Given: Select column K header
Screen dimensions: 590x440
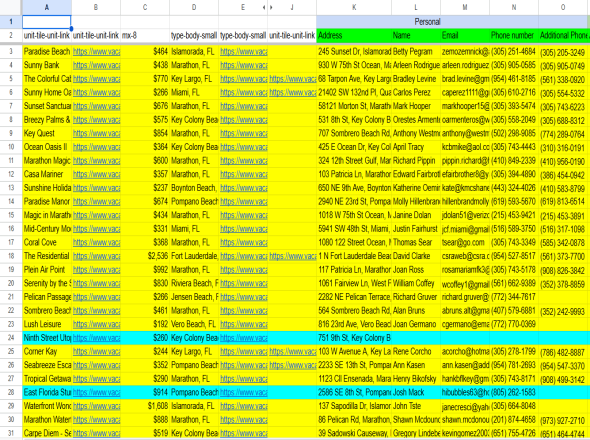Looking at the screenshot, I should click(x=354, y=7).
